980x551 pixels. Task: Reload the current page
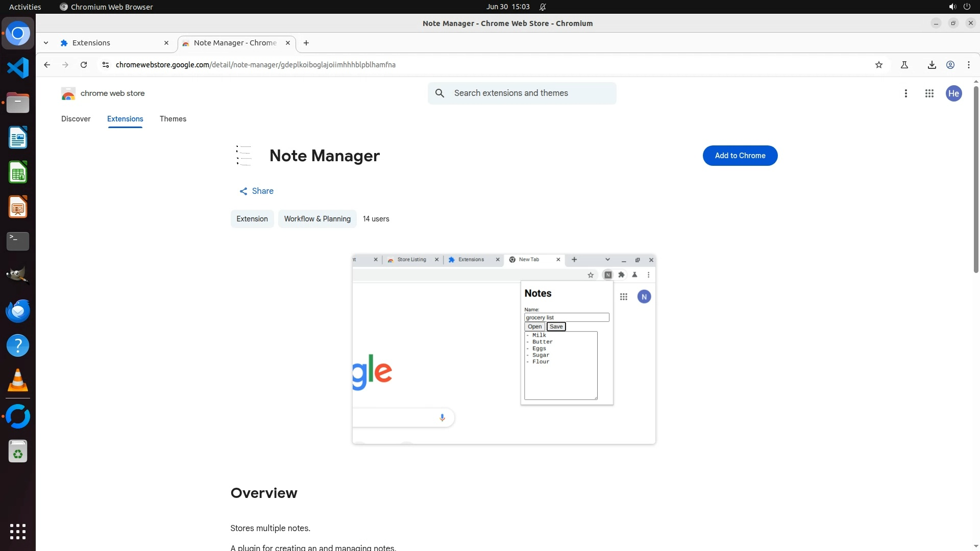(x=84, y=65)
